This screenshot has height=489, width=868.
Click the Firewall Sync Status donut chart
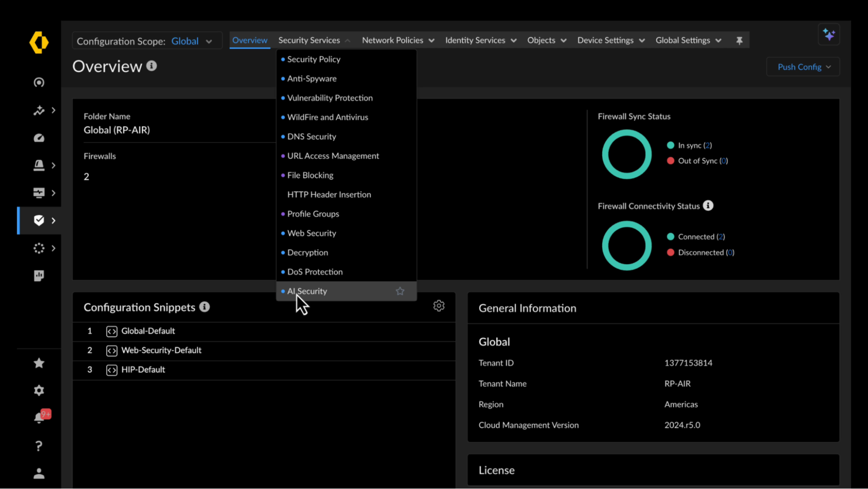point(626,154)
